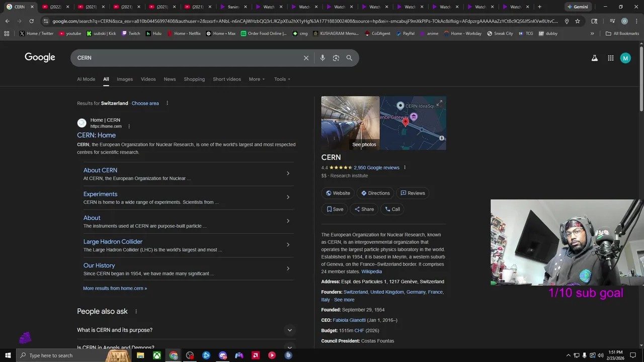Click into the Google search input field
The height and width of the screenshot is (362, 644).
(x=187, y=58)
